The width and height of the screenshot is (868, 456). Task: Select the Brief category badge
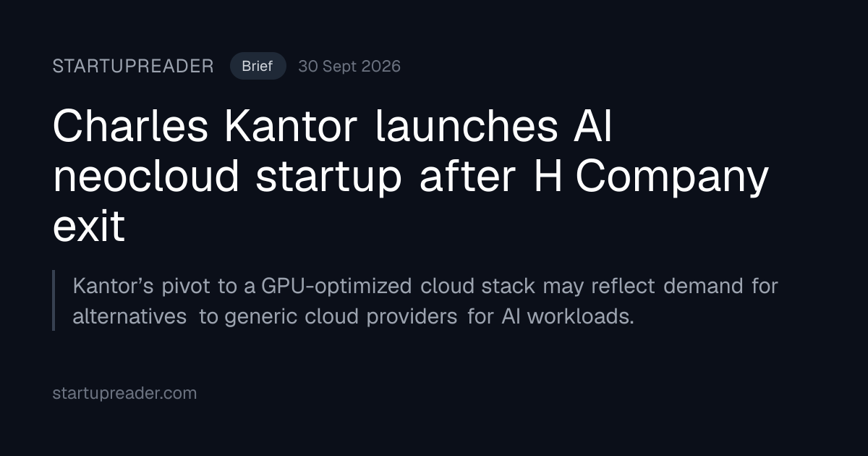click(x=258, y=66)
